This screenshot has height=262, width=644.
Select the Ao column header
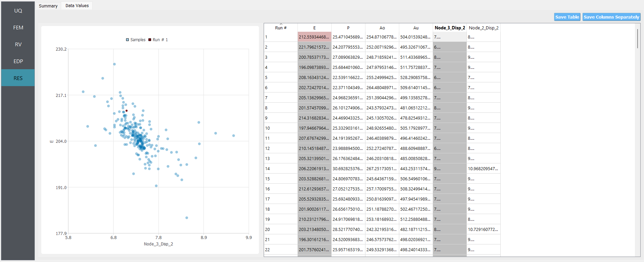382,28
